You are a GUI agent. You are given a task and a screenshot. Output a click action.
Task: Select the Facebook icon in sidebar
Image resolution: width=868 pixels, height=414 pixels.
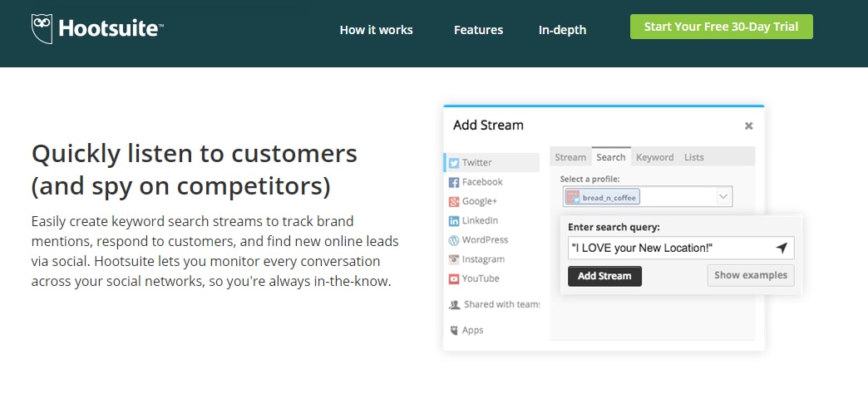(454, 182)
